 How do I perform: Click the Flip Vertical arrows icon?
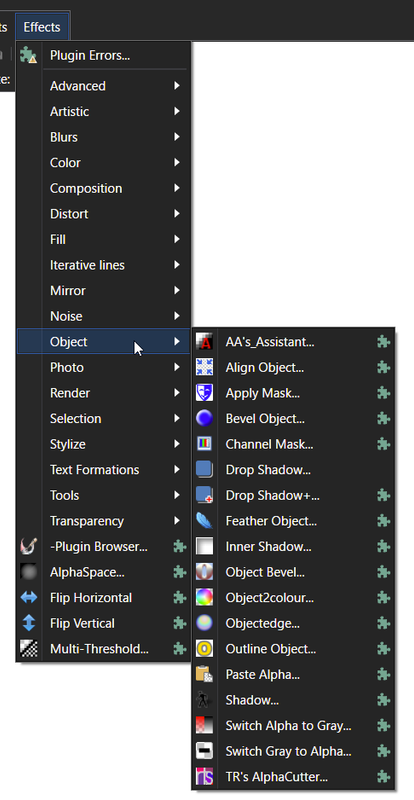tap(29, 623)
